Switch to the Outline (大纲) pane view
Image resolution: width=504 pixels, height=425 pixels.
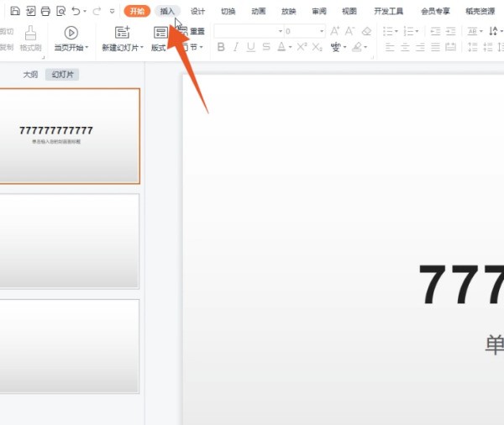coord(30,75)
